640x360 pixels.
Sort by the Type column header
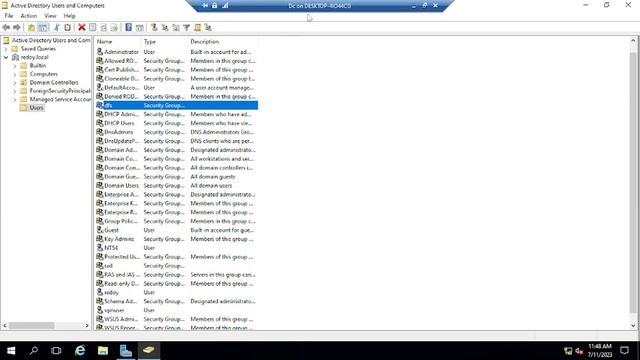tap(164, 42)
